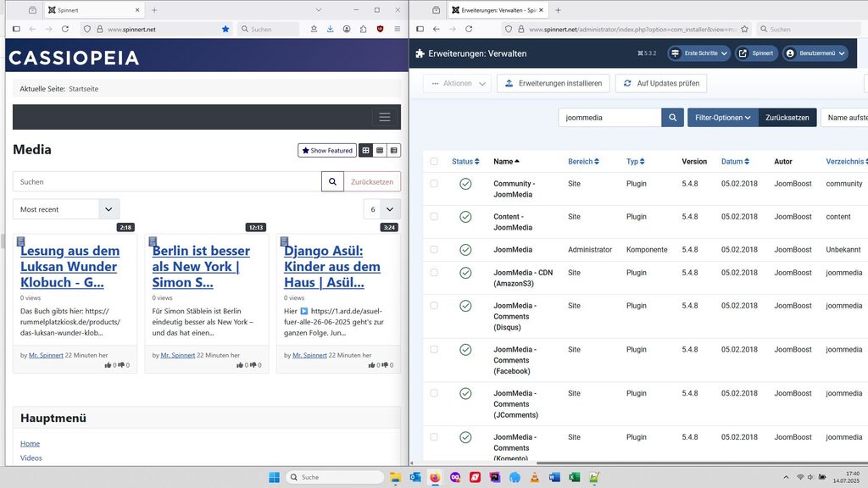Open VLC from the taskbar

534,477
